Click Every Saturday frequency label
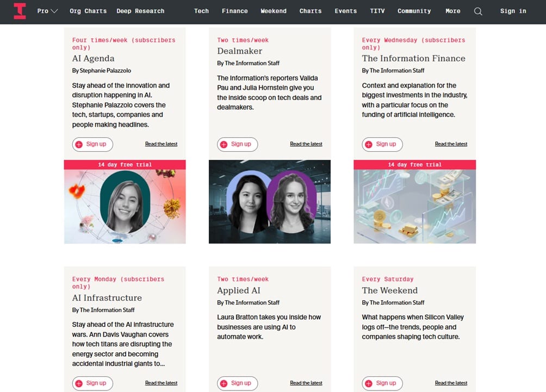This screenshot has height=392, width=546. pyautogui.click(x=388, y=279)
